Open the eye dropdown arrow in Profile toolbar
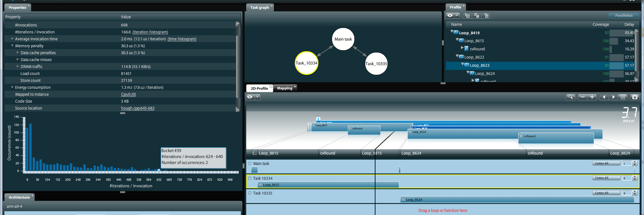The width and height of the screenshot is (644, 215). tap(457, 15)
